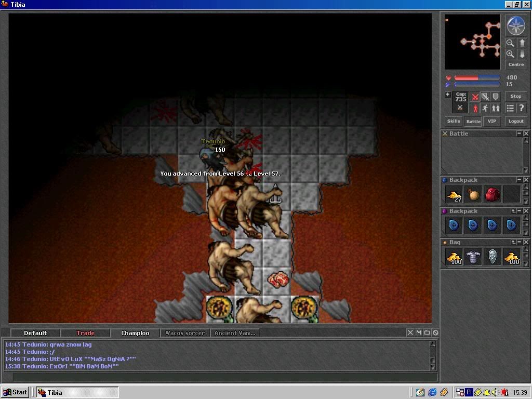Image resolution: width=532 pixels, height=399 pixels.
Task: Go up one container in second Backpack
Action: (x=513, y=211)
